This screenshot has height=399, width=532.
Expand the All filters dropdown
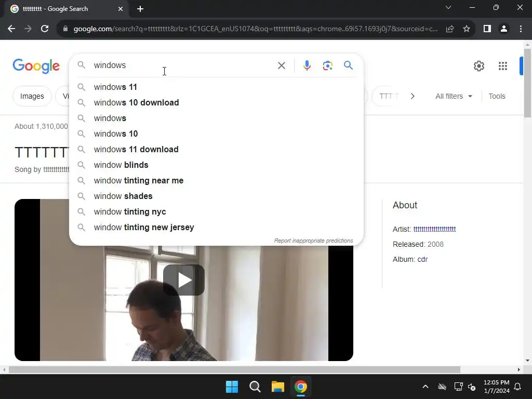tap(454, 96)
